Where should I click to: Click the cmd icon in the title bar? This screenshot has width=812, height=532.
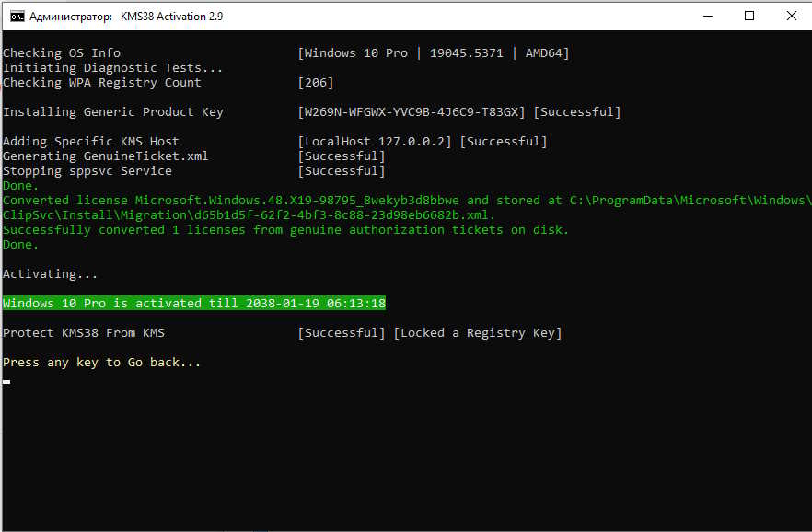coord(17,17)
